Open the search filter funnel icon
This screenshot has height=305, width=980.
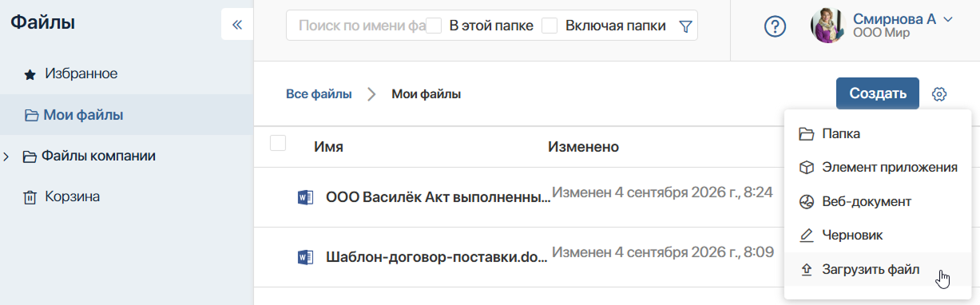tap(684, 26)
